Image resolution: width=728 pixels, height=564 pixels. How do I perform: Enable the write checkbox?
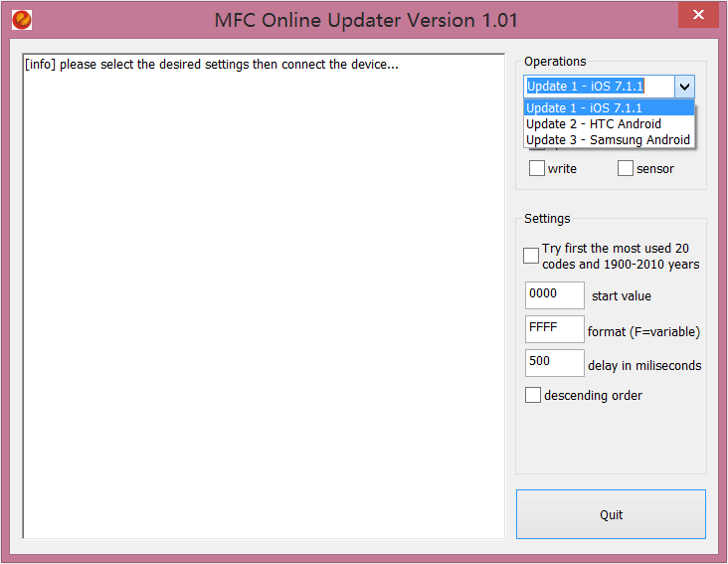coord(537,169)
